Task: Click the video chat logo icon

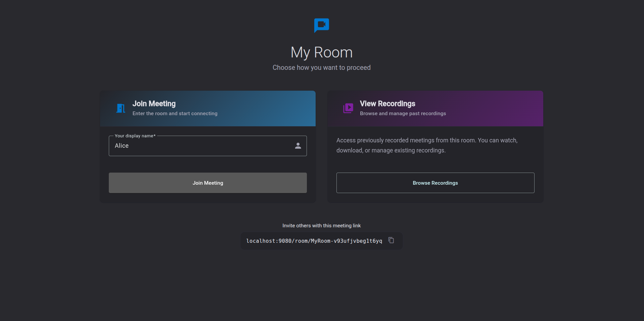Action: coord(321,25)
